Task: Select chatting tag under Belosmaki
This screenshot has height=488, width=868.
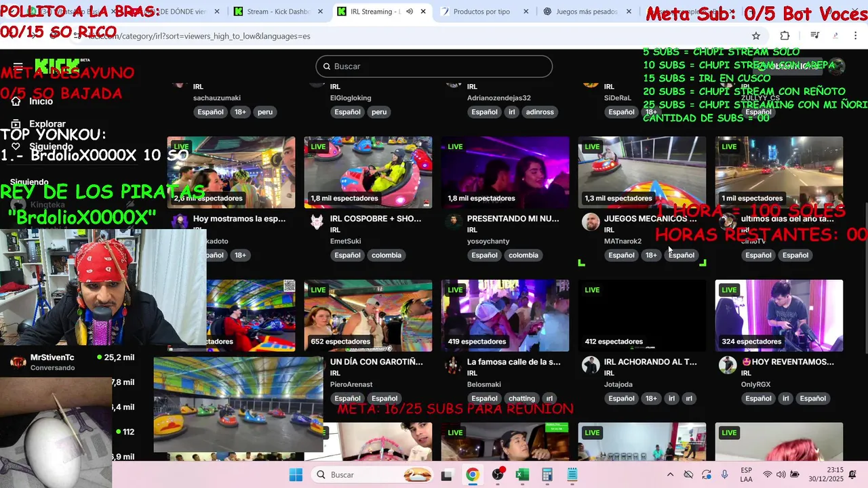Action: (521, 399)
